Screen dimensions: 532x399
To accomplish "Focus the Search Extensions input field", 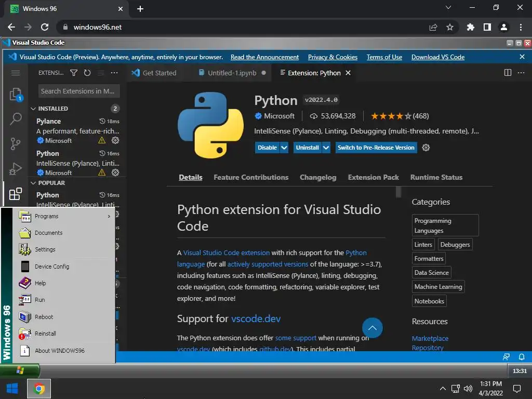I will (79, 91).
